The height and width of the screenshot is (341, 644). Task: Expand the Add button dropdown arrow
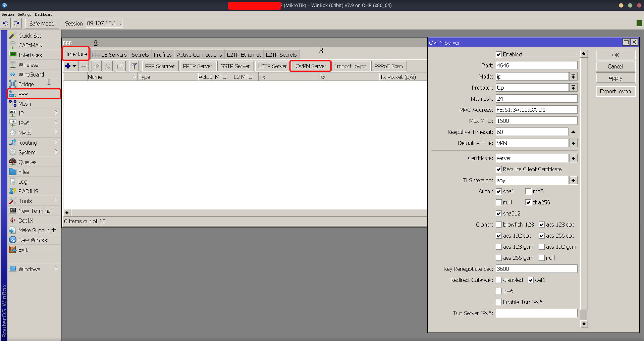click(x=74, y=66)
